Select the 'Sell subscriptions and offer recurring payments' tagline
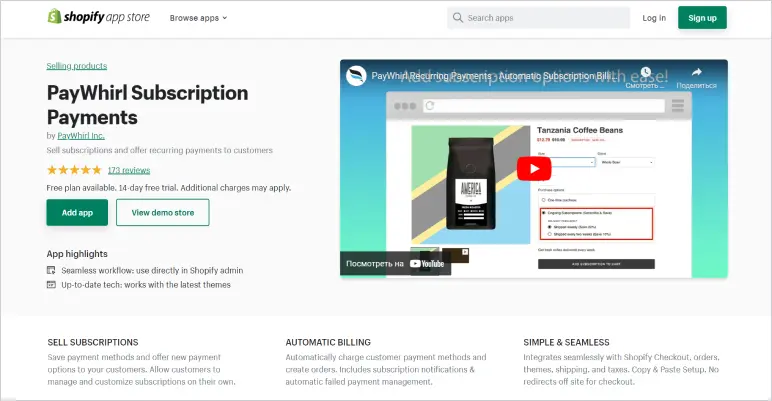772x401 pixels. pyautogui.click(x=160, y=150)
